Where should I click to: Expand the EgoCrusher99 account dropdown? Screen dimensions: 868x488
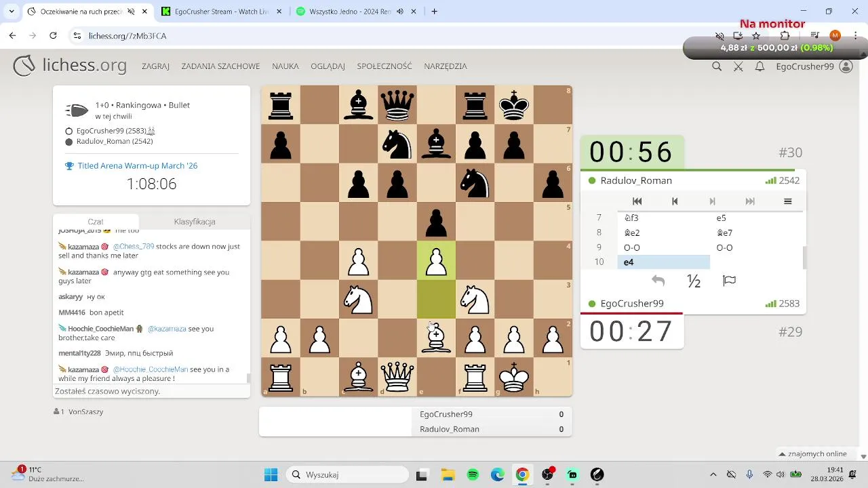(814, 66)
